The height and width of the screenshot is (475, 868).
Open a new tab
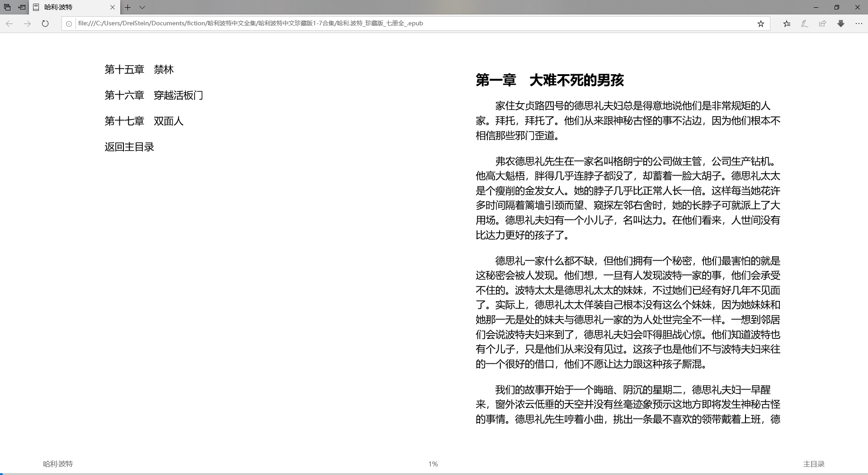(128, 7)
